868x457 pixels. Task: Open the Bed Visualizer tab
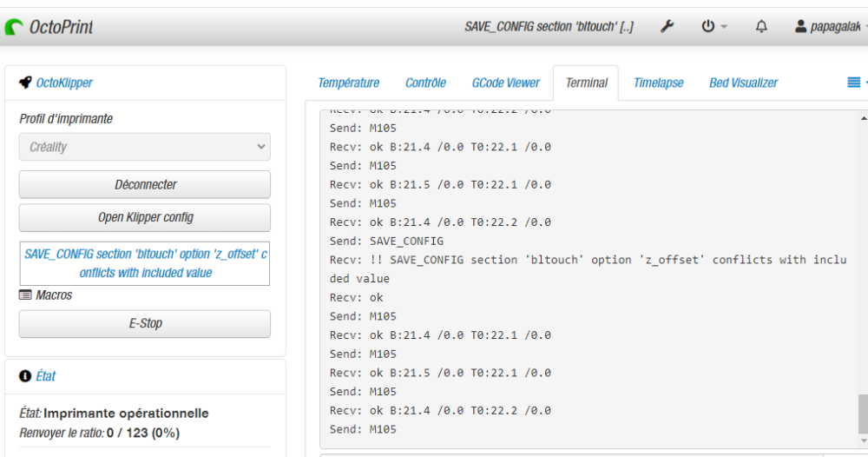(744, 83)
